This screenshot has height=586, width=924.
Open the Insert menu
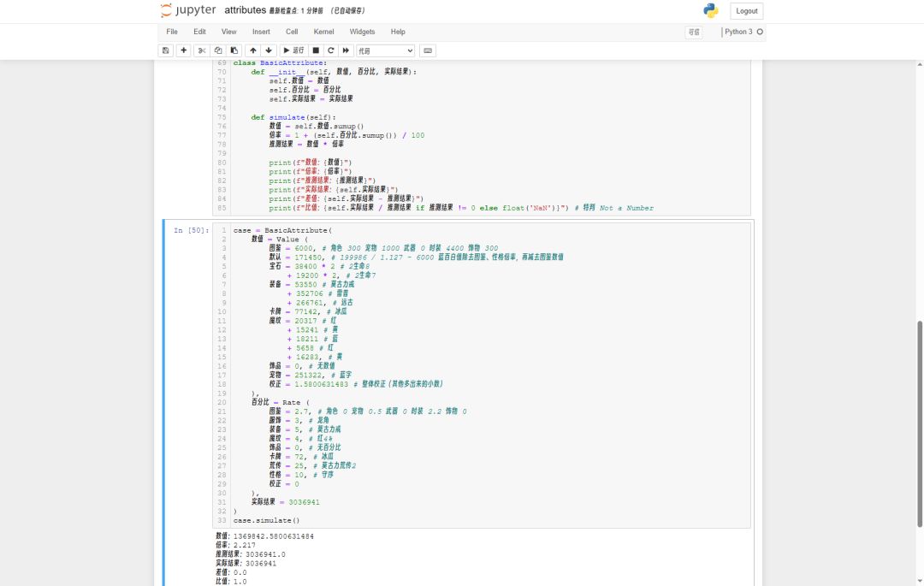coord(261,32)
